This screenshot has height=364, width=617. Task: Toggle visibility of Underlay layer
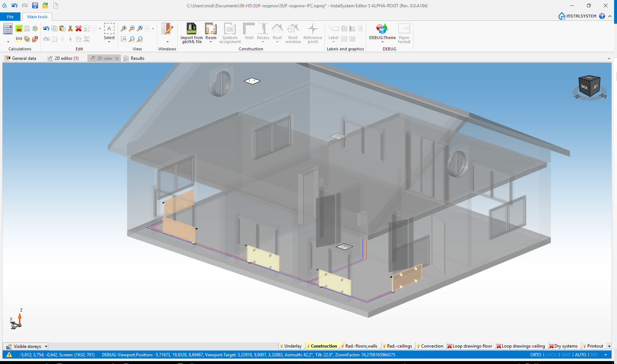281,346
